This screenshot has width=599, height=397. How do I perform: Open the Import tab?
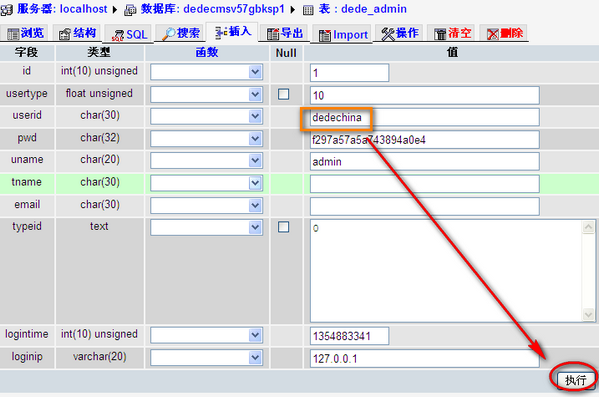pyautogui.click(x=343, y=35)
